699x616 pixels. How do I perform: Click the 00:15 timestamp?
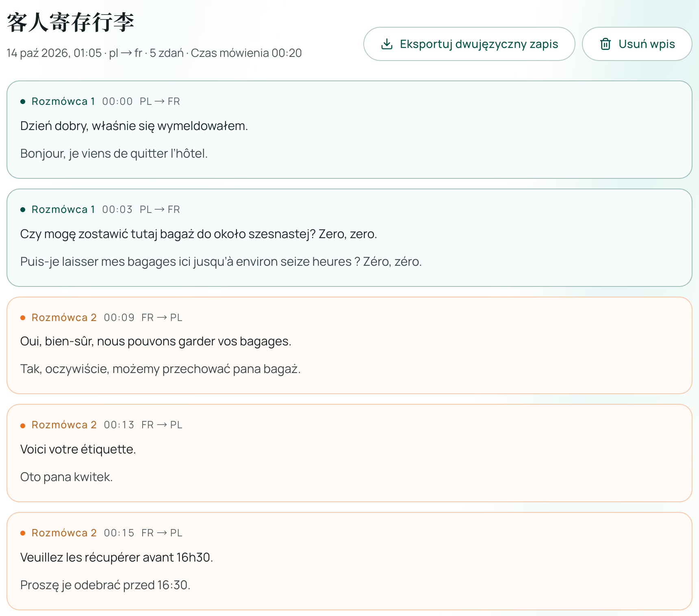119,533
